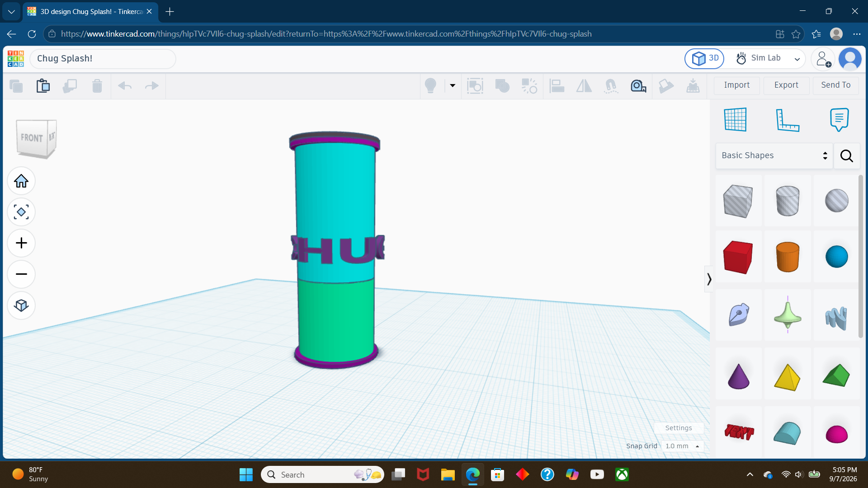Screen dimensions: 868x488
Task: Click the Tinkercad logo icon
Action: pos(16,59)
